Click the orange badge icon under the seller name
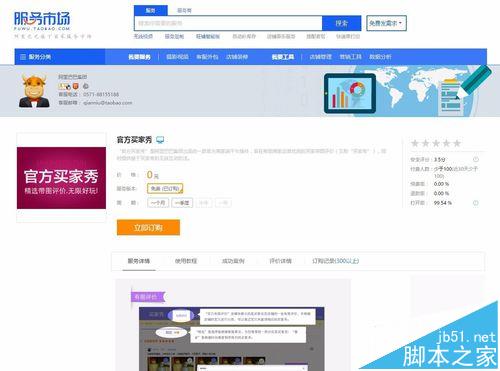The image size is (500, 371). 76,86
